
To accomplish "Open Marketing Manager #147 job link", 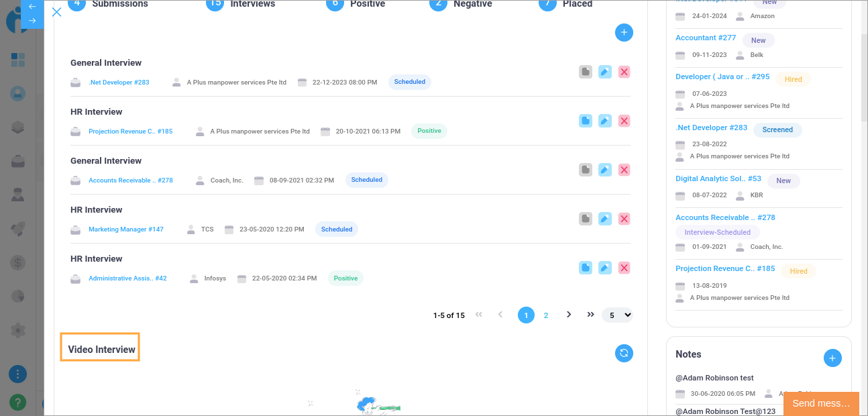I will (126, 229).
